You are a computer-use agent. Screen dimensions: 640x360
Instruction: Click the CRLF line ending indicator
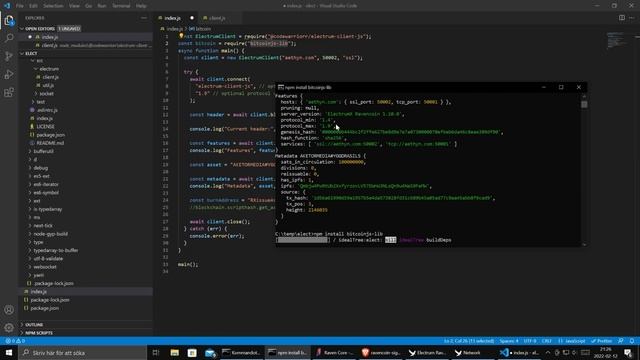[547, 341]
